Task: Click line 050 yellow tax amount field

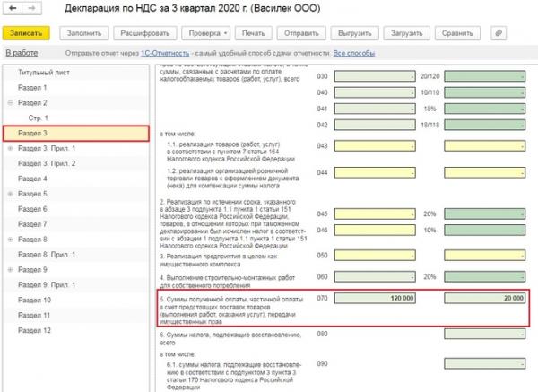Action: click(485, 255)
